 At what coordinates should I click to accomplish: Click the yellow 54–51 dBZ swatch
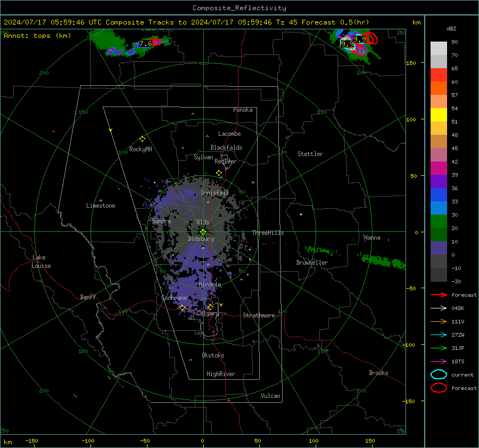pos(439,115)
